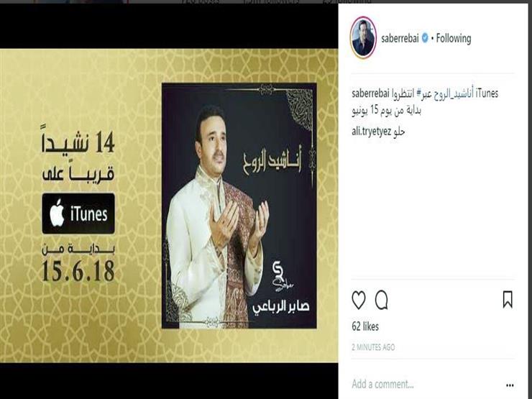The height and width of the screenshot is (399, 532).
Task: Visit commenter ali.tryetyez's profile
Action: (371, 132)
